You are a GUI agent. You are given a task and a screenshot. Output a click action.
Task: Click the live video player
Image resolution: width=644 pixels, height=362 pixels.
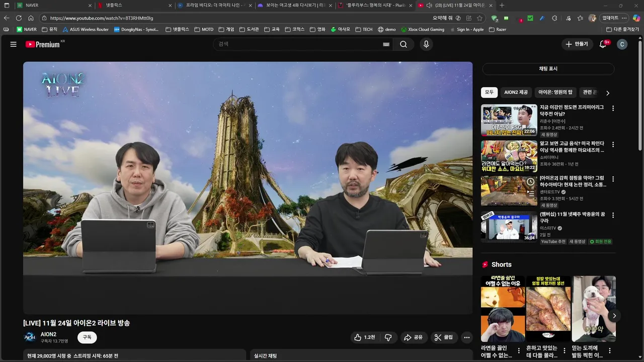(248, 188)
